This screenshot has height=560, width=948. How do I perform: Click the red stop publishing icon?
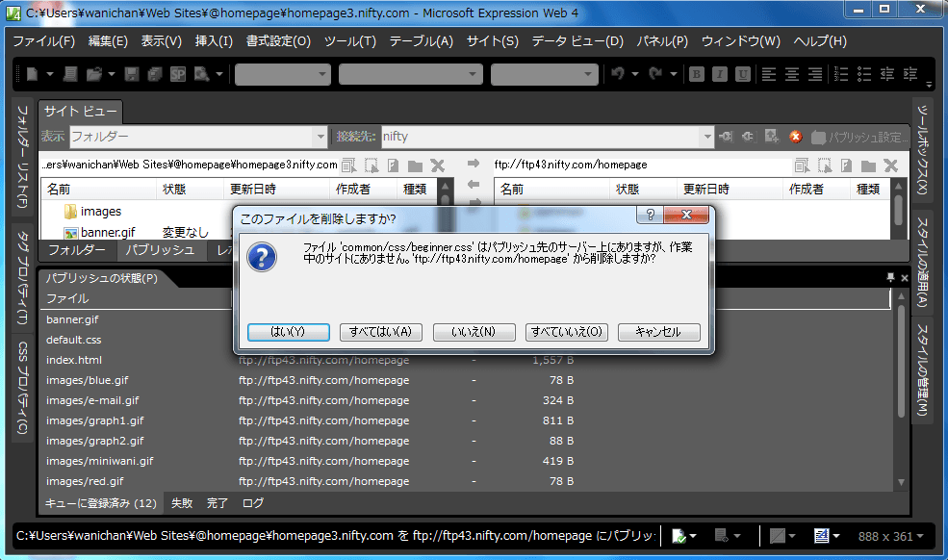click(x=796, y=137)
